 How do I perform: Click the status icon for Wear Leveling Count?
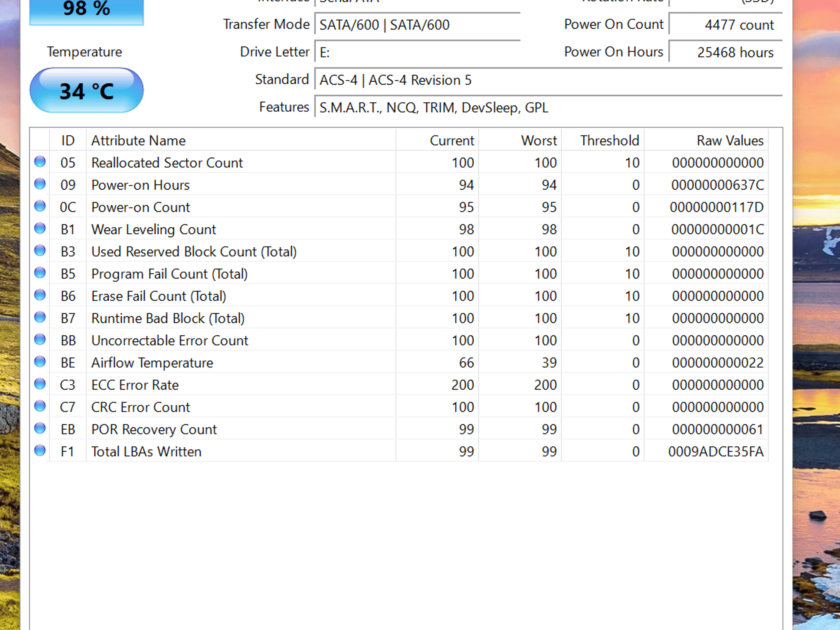40,228
